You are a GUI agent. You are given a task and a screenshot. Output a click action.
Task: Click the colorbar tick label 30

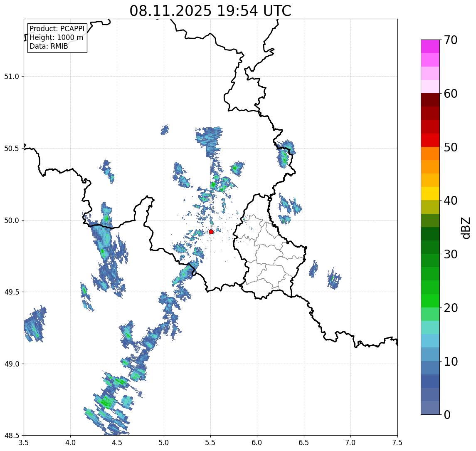tap(451, 254)
